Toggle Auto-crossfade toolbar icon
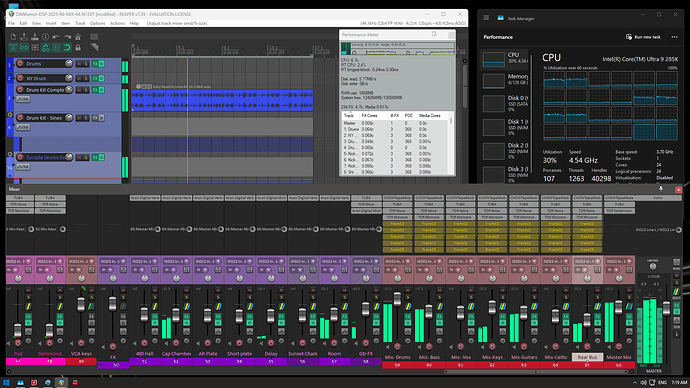 coord(13,48)
